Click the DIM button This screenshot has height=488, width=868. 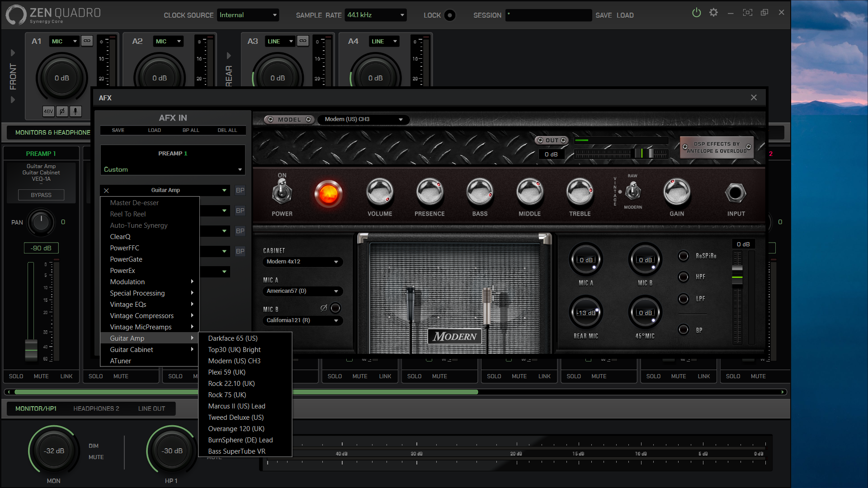click(94, 446)
